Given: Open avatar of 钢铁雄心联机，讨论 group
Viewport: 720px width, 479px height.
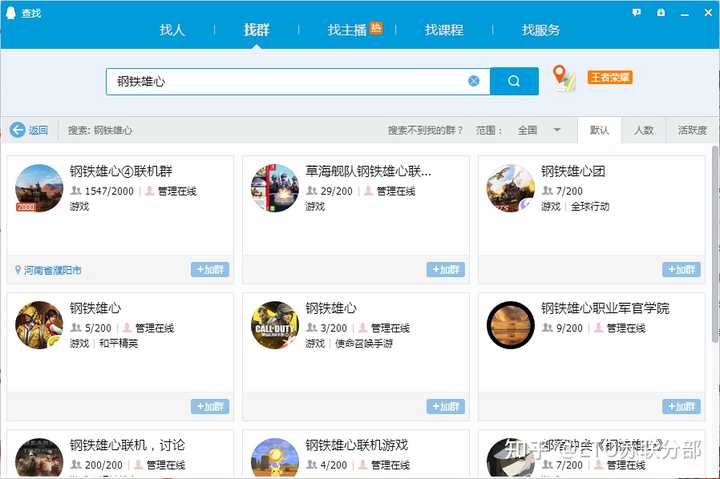Looking at the screenshot, I should pos(39,458).
